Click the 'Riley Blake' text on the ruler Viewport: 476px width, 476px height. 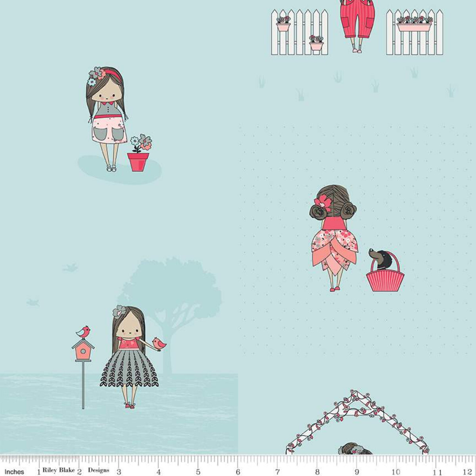59,470
